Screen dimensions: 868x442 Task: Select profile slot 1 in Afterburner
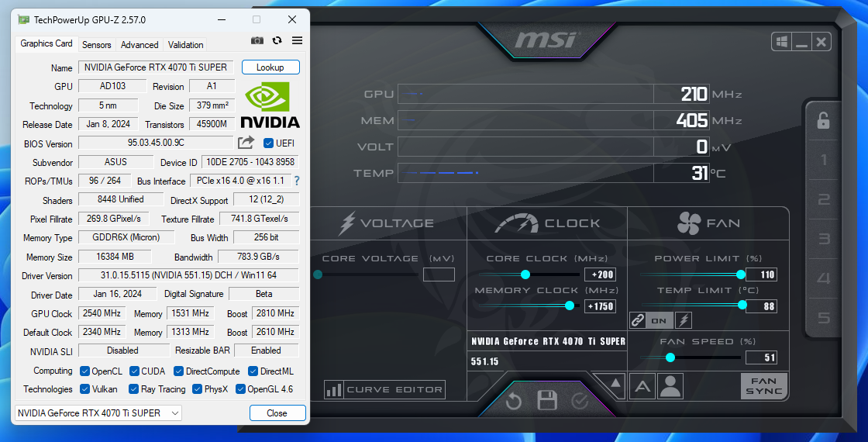(824, 160)
